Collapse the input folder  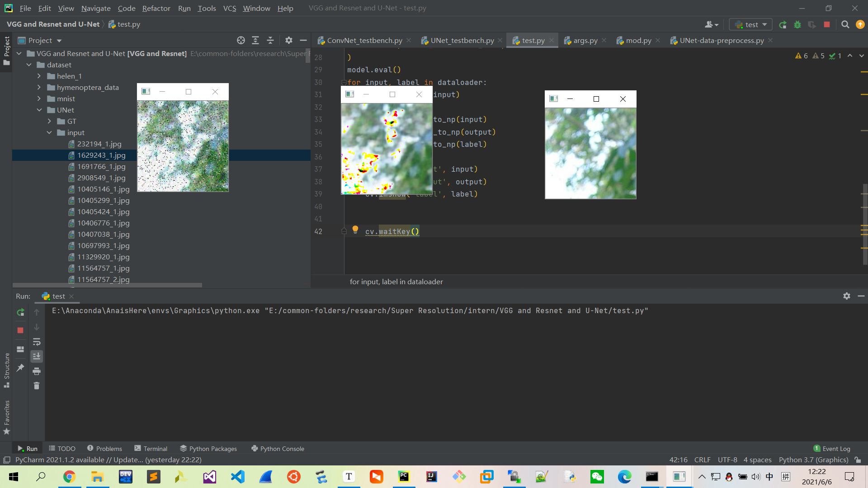49,133
